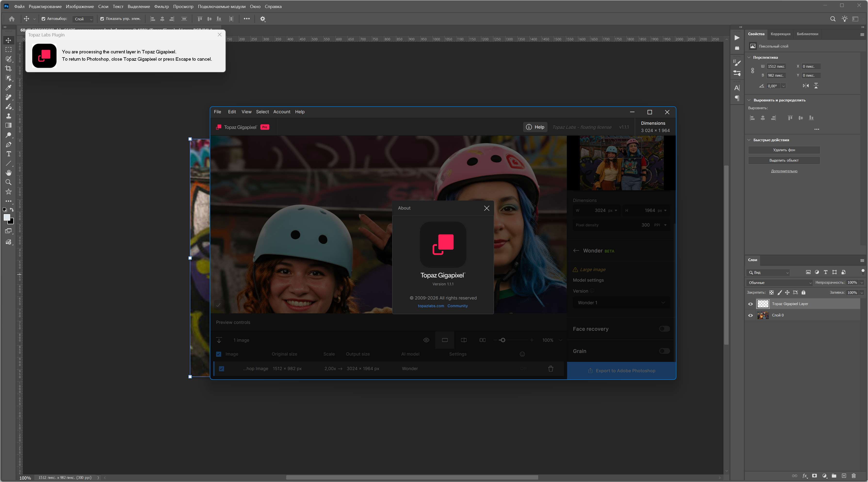Click the preview zoom slider handle

point(503,340)
